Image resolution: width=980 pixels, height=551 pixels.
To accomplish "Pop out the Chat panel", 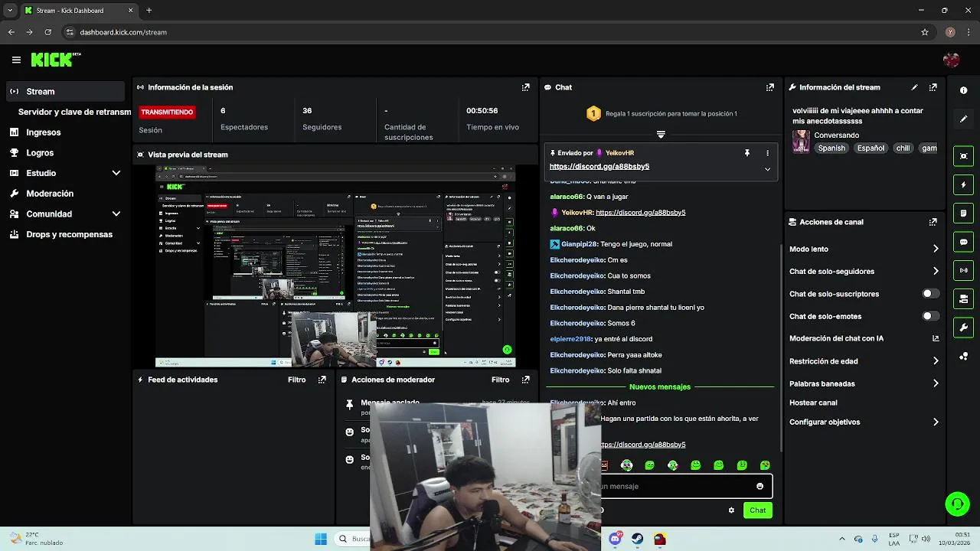I will click(x=769, y=87).
